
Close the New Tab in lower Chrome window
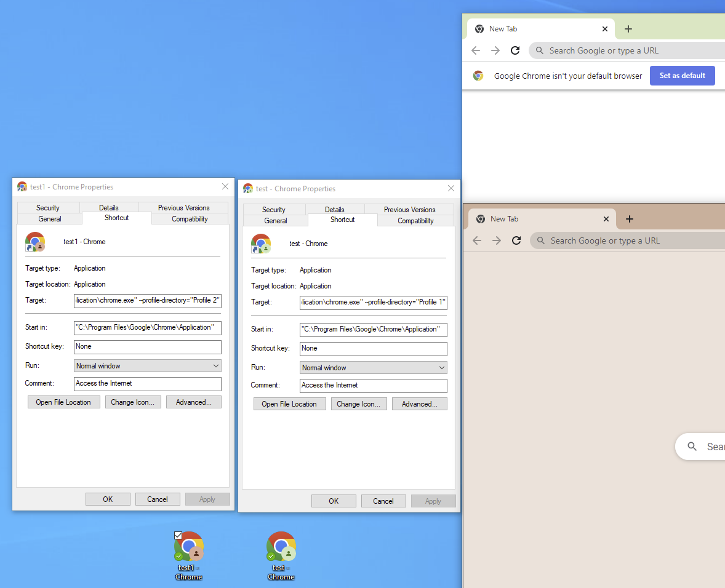click(606, 219)
